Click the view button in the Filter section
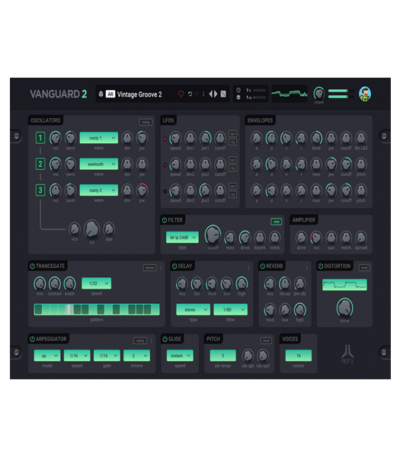 click(x=276, y=222)
